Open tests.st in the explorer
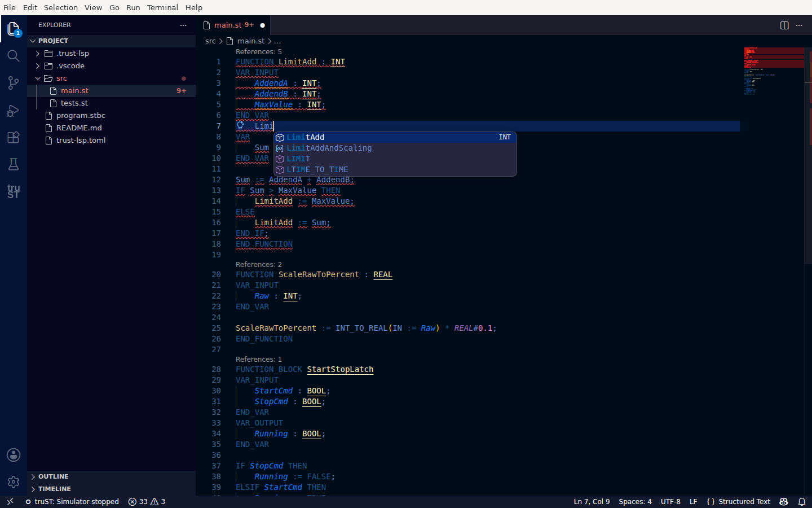This screenshot has width=812, height=508. [111, 103]
